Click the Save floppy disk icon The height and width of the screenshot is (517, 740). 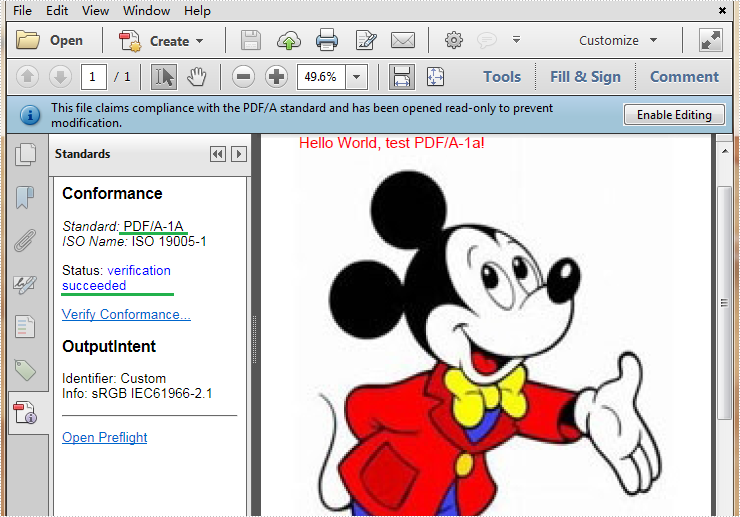pyautogui.click(x=251, y=40)
